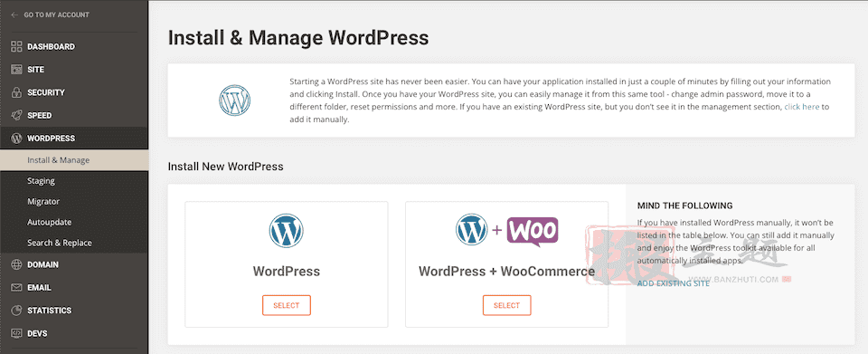Open the Speed menu section
Image resolution: width=868 pixels, height=354 pixels.
pyautogui.click(x=74, y=115)
